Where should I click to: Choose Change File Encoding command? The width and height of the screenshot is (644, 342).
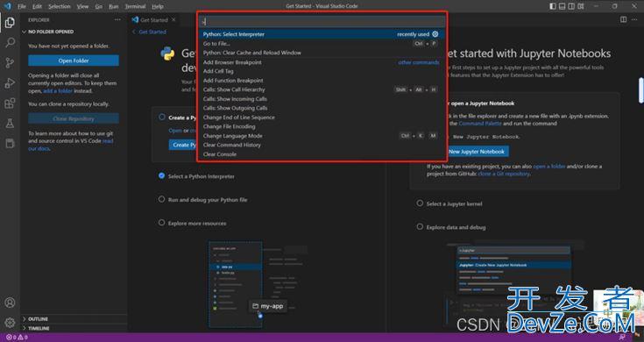[x=322, y=126]
